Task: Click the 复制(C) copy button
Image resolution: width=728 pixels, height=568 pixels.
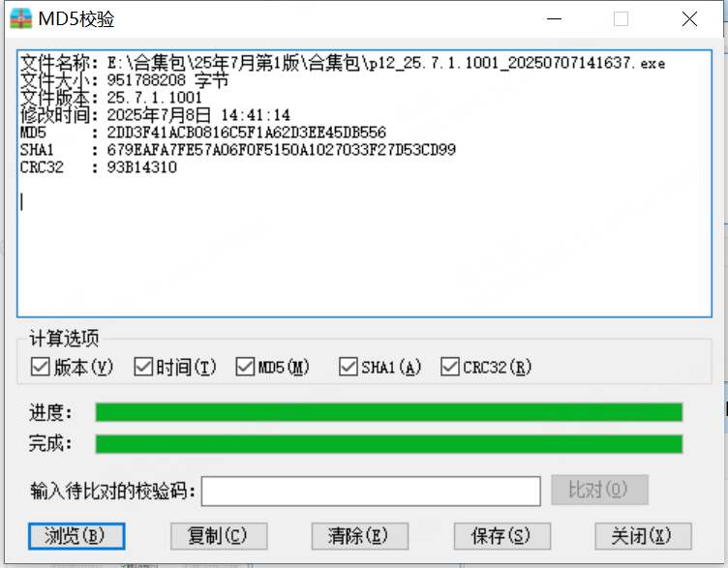Action: 219,536
